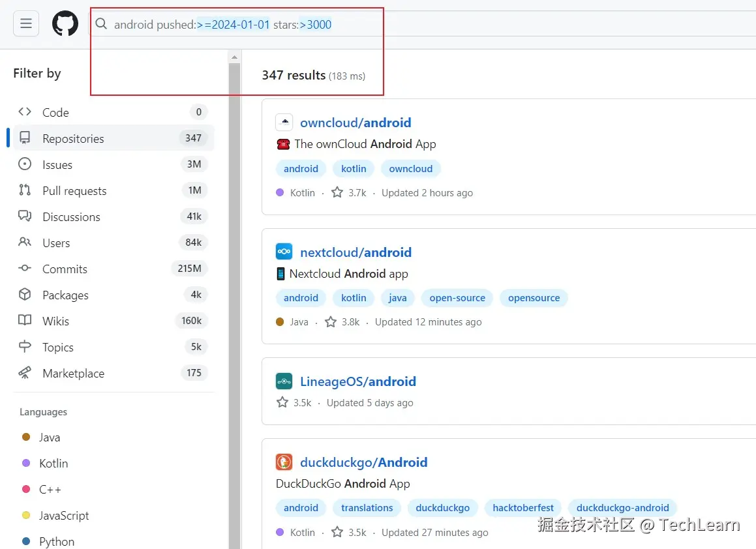Open the LineageOS/android repository
Screen dimensions: 756x549
pos(357,381)
